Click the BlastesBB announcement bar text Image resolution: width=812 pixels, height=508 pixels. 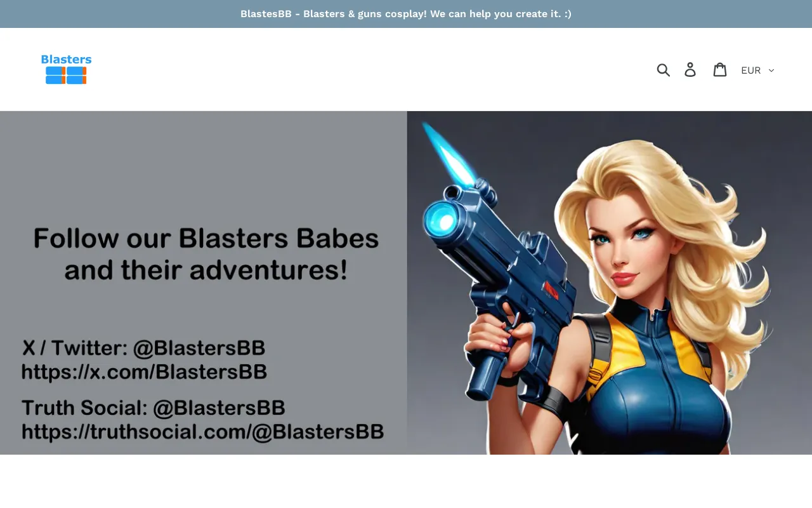tap(406, 14)
